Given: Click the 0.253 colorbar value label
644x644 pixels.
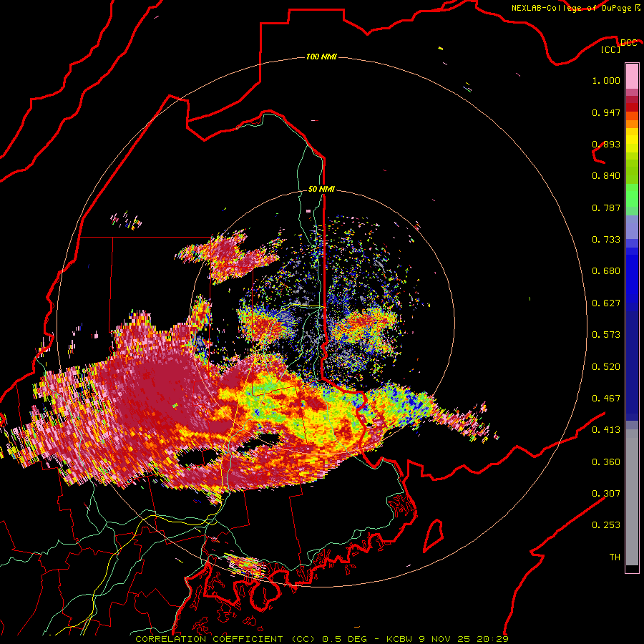Looking at the screenshot, I should tap(606, 525).
